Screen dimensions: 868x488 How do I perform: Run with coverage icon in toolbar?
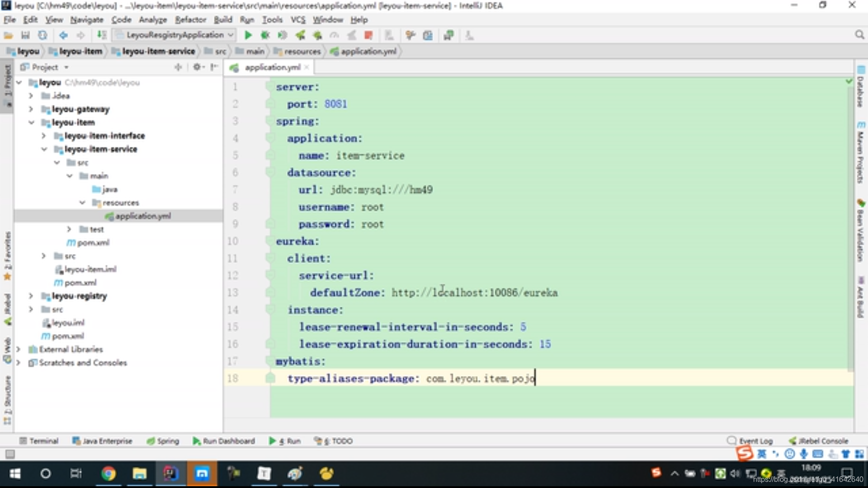(x=282, y=35)
